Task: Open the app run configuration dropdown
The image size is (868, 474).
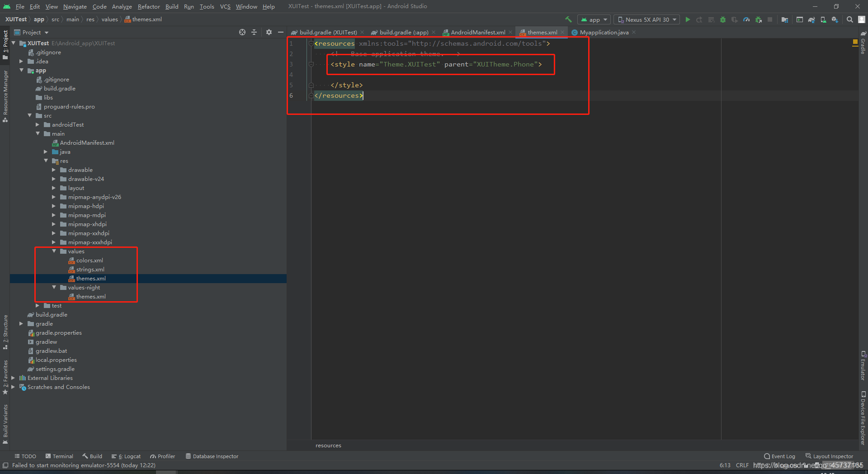Action: point(594,19)
